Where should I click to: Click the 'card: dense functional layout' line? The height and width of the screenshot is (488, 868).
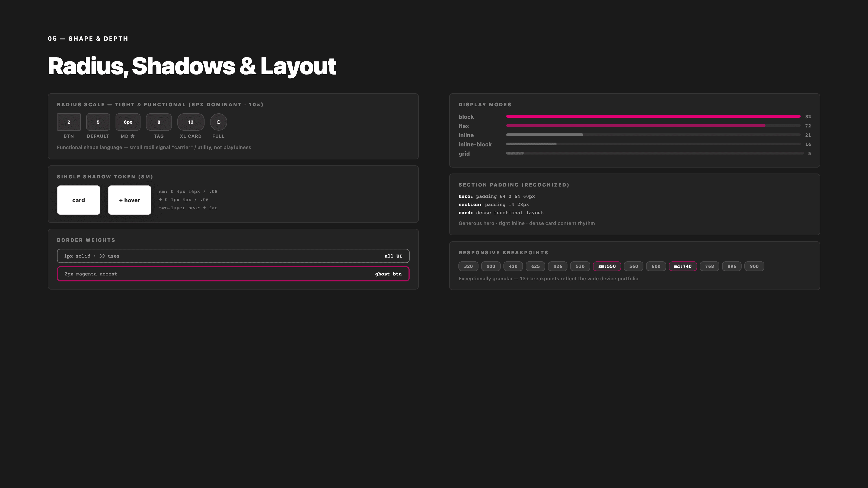tap(501, 213)
